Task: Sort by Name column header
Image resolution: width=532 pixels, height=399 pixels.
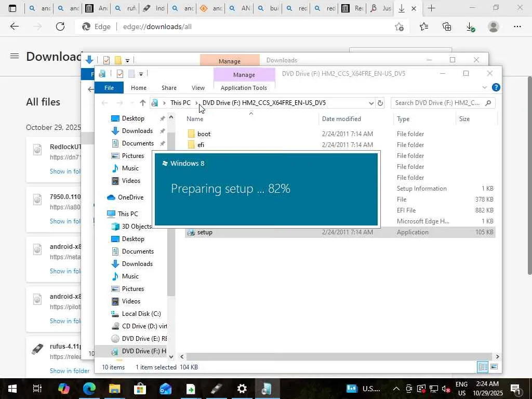Action: [x=195, y=119]
